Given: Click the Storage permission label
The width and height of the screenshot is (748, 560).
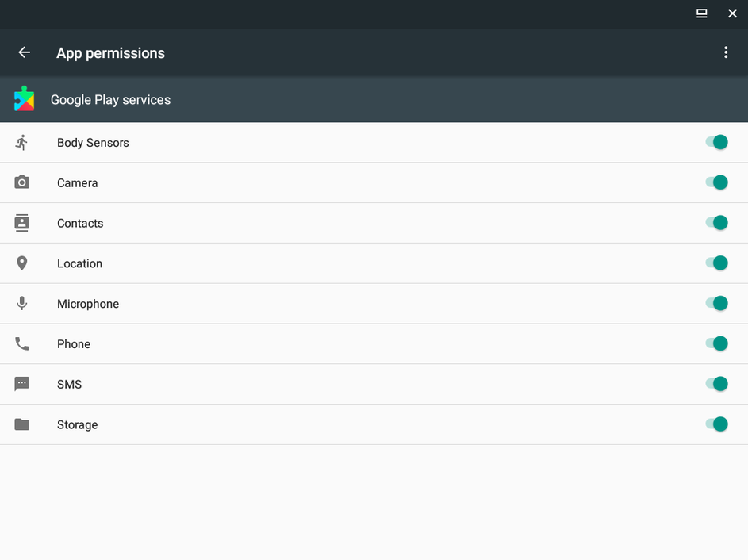Looking at the screenshot, I should (x=78, y=425).
